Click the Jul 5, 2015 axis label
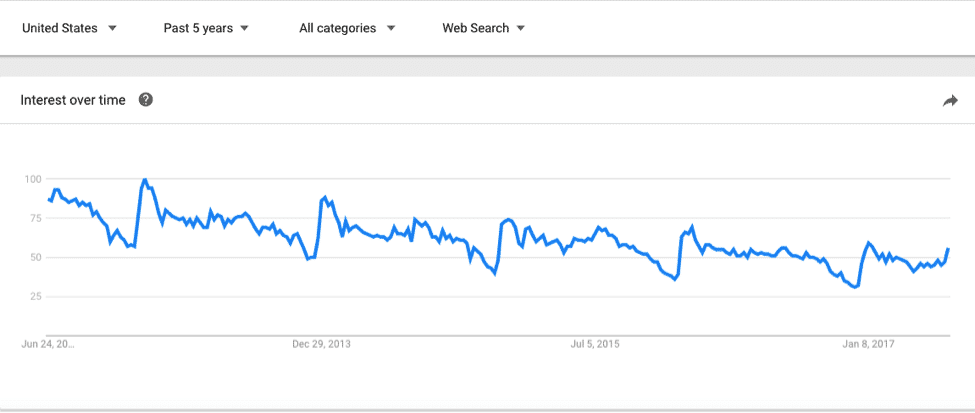The image size is (975, 413). (594, 344)
